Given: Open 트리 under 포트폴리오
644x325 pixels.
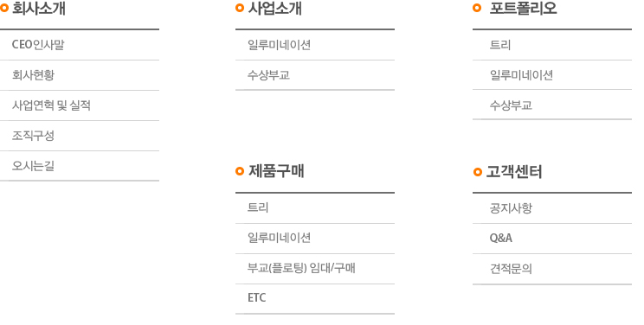Looking at the screenshot, I should 552,45.
